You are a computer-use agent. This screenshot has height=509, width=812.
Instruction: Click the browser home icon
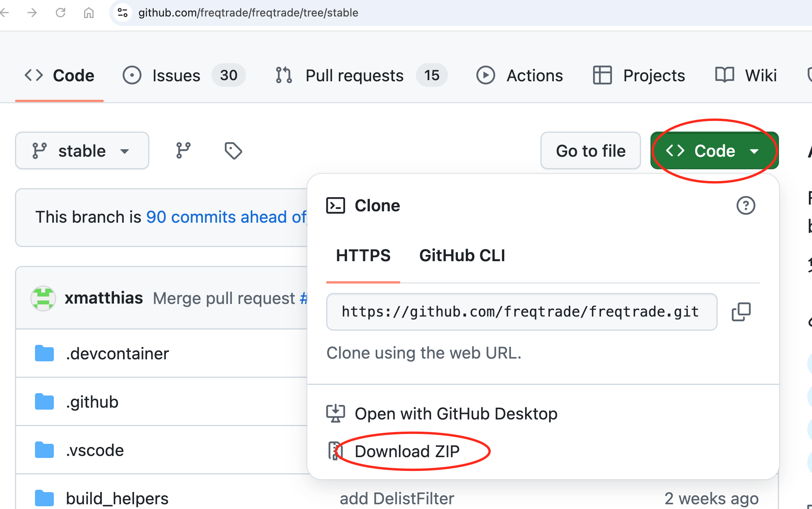coord(89,13)
